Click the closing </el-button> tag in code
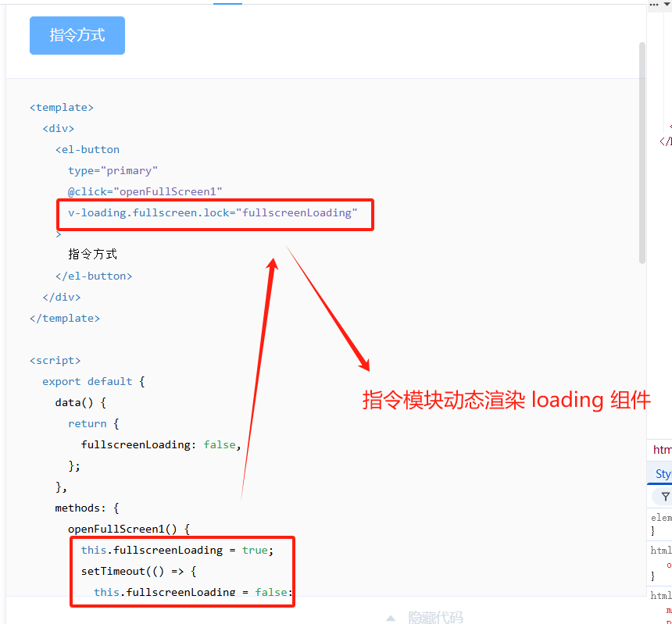 [95, 276]
